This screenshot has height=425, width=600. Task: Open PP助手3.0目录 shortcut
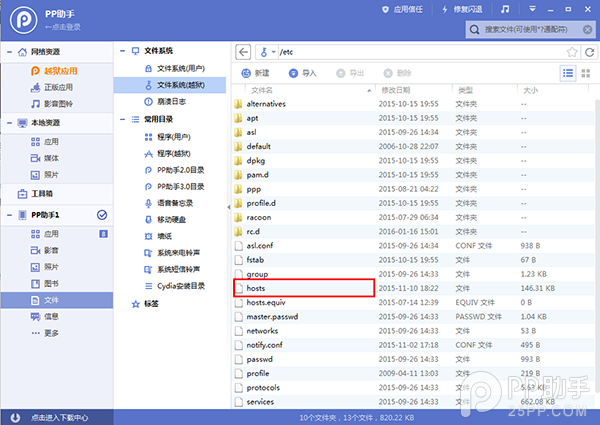point(174,186)
